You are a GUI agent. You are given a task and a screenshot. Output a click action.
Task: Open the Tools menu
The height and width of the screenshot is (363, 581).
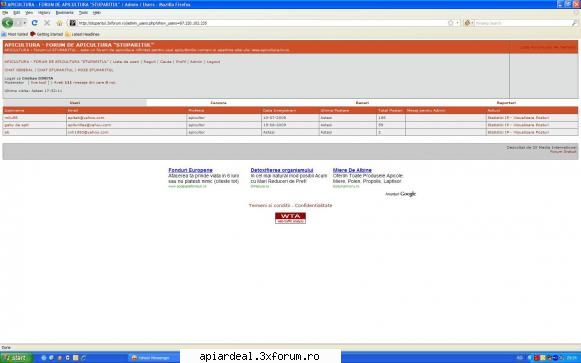[83, 13]
